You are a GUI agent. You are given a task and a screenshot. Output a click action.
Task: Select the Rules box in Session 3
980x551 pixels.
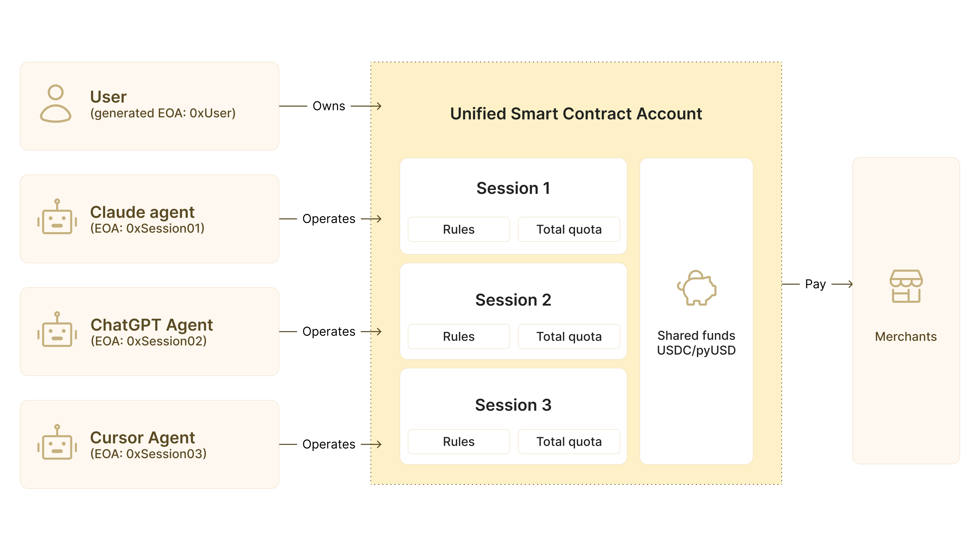pos(458,442)
